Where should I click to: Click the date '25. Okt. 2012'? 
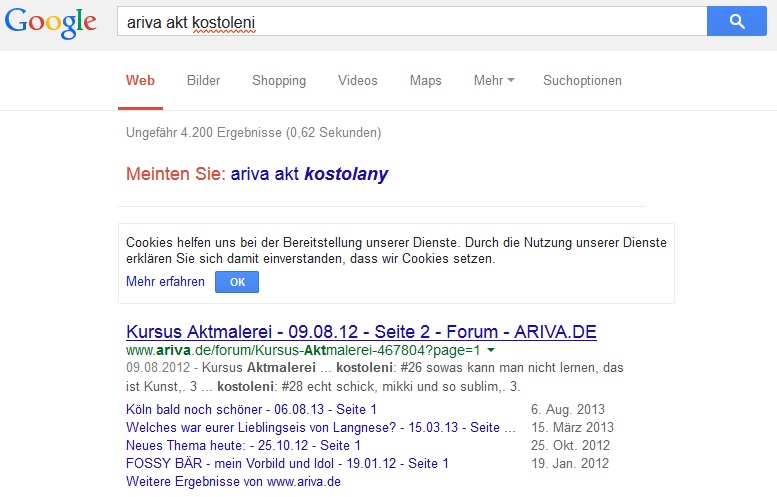(x=570, y=445)
